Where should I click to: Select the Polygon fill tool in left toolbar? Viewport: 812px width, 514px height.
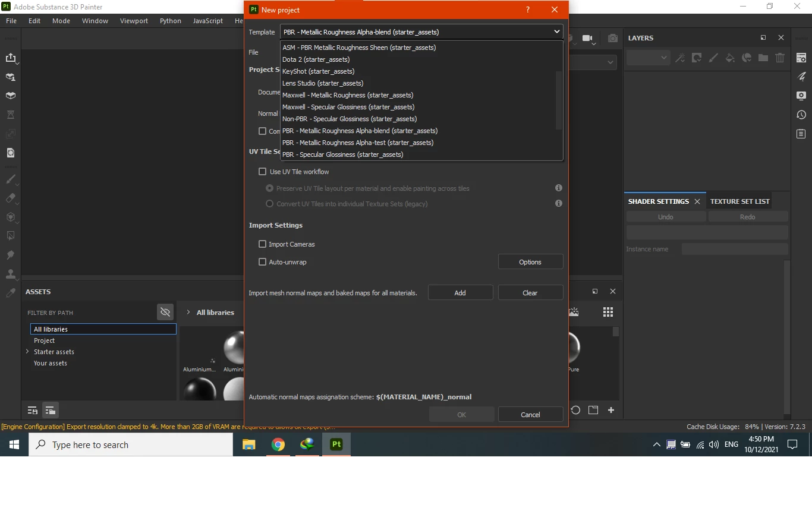[11, 236]
